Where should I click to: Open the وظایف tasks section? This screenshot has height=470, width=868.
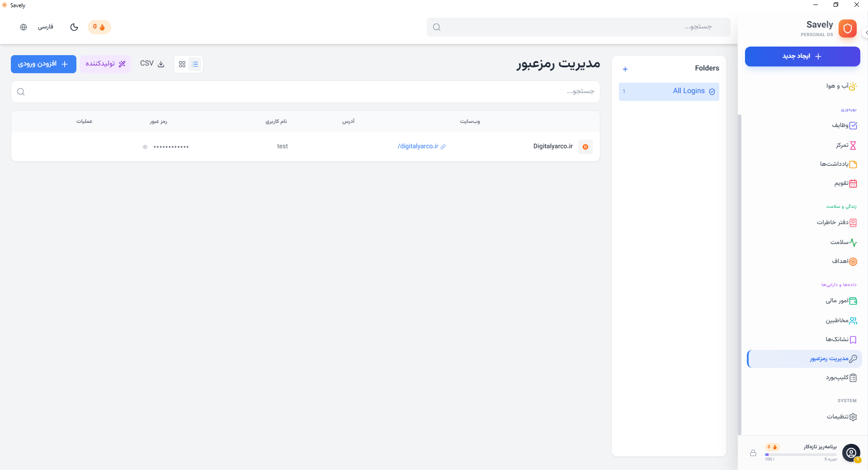(x=844, y=126)
